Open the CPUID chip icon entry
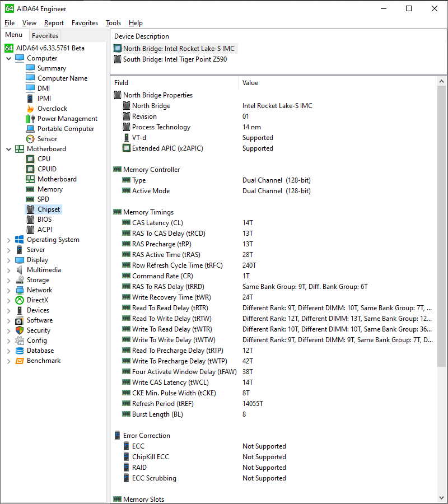Screen dimensions: 448x504 coord(30,169)
